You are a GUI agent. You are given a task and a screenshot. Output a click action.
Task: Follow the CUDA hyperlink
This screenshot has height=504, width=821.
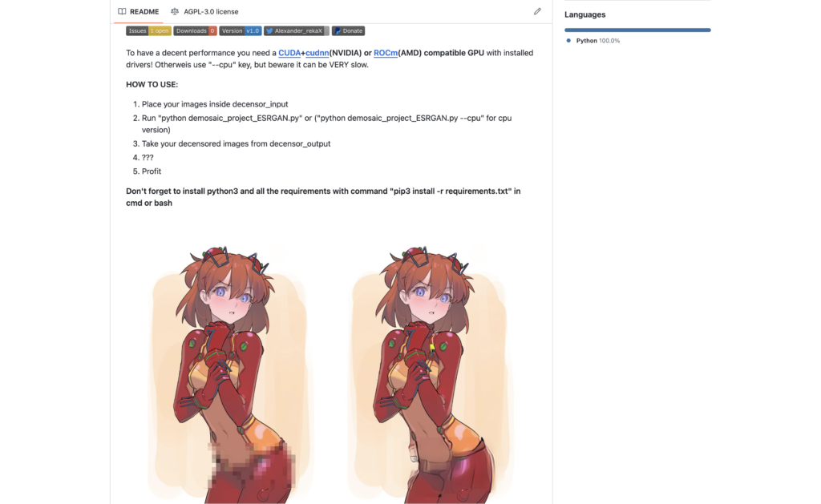tap(289, 53)
